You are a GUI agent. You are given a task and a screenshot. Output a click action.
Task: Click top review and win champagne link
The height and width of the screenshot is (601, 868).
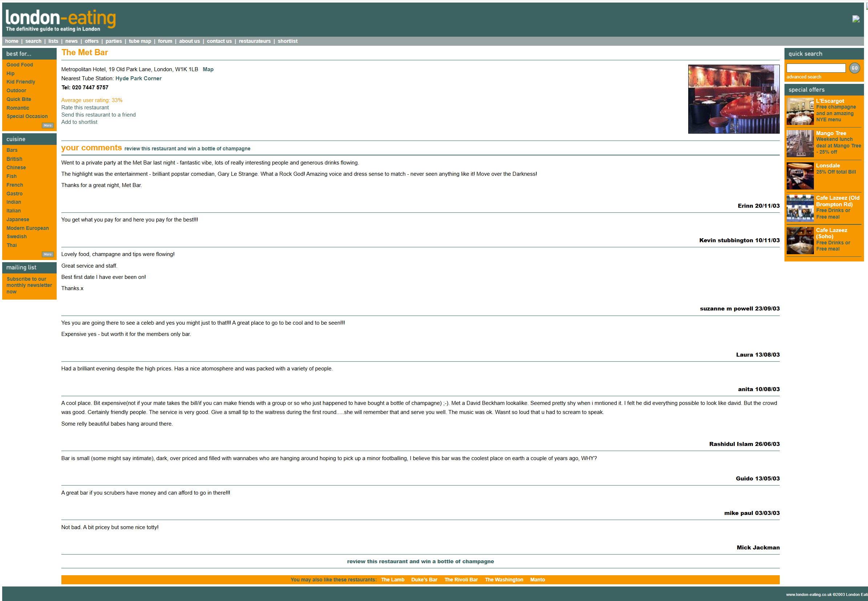[187, 149]
